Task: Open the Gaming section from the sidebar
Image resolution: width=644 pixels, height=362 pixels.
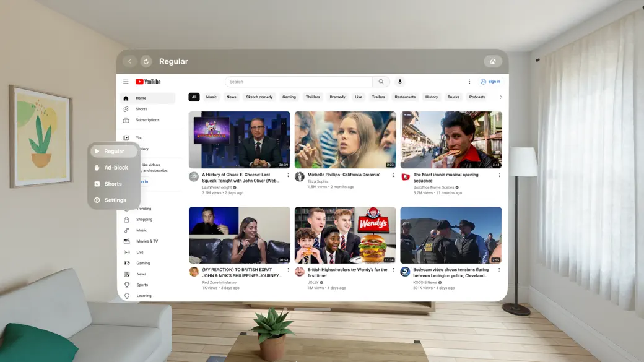Action: click(x=142, y=262)
